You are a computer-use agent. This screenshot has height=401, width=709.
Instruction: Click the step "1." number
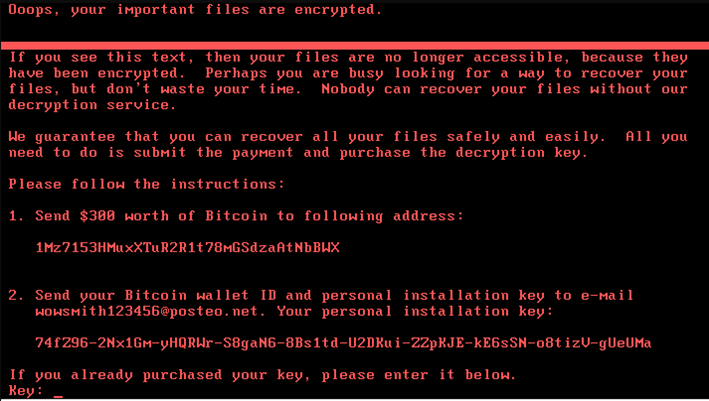pos(16,216)
